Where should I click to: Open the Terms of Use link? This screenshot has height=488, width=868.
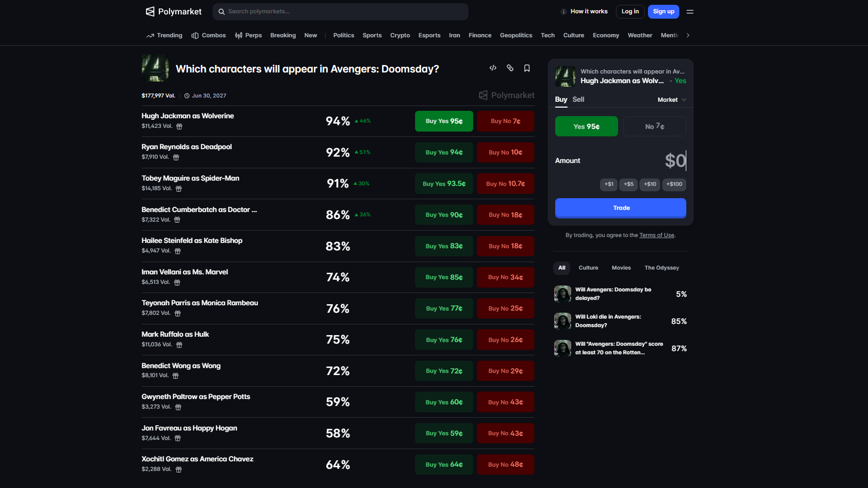click(656, 235)
